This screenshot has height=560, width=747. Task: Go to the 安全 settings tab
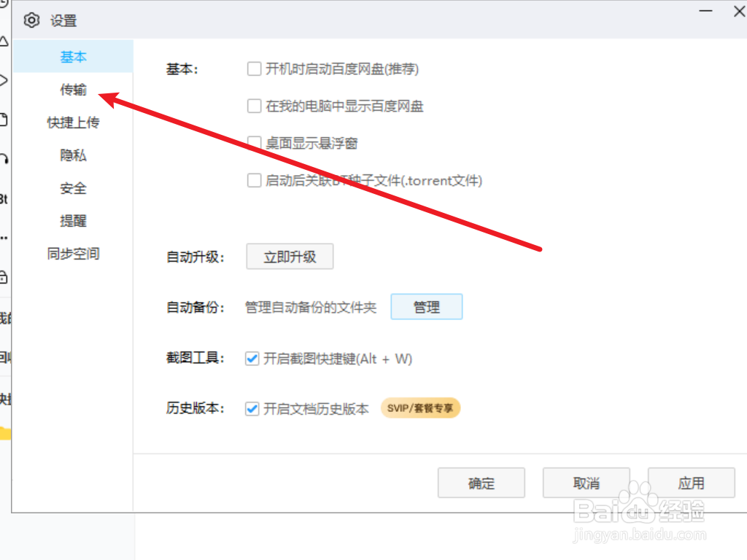73,188
